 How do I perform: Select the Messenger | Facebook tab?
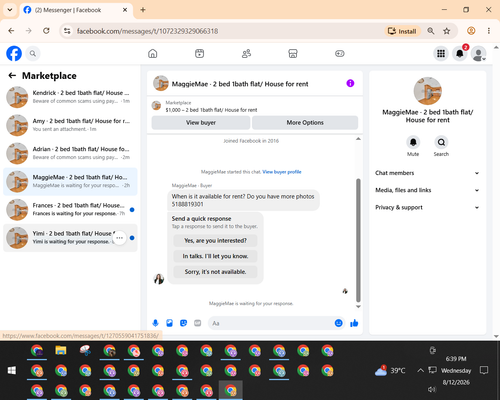[76, 10]
